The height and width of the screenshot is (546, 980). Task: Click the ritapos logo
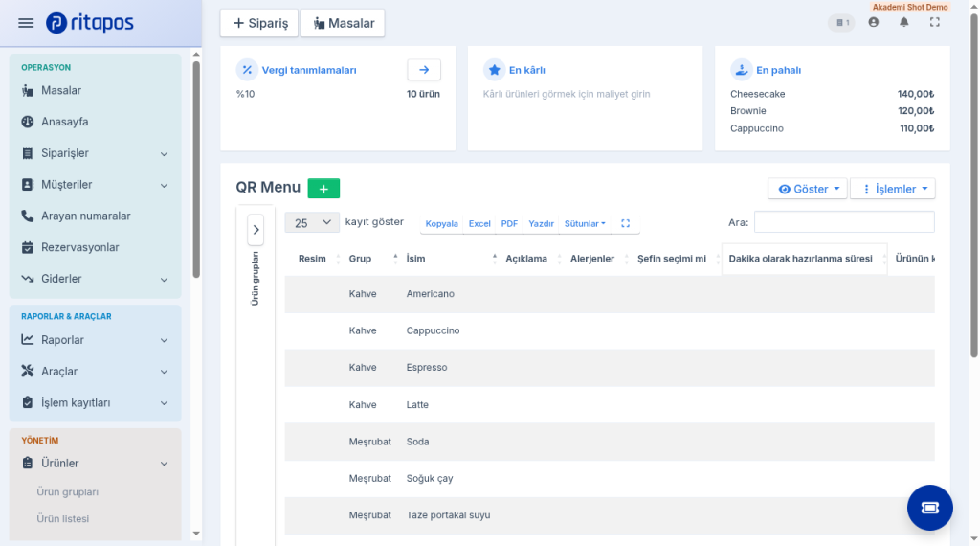[x=89, y=23]
